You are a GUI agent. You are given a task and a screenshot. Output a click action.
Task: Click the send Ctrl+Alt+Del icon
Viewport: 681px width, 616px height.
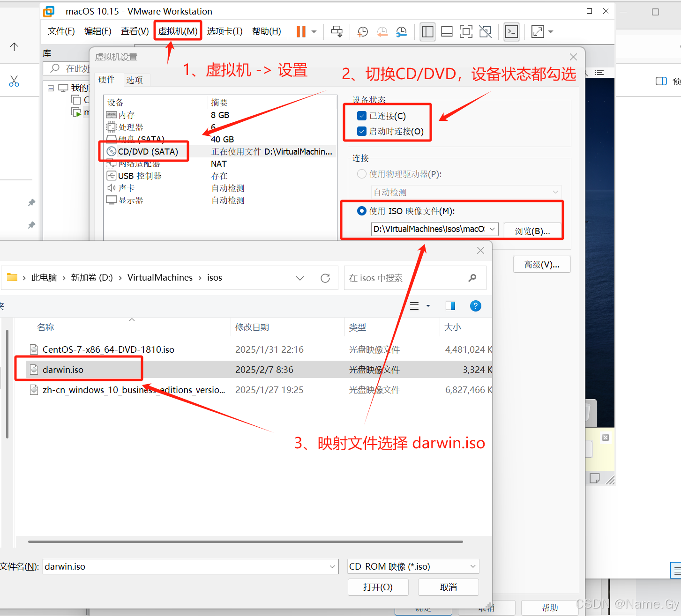pos(337,31)
